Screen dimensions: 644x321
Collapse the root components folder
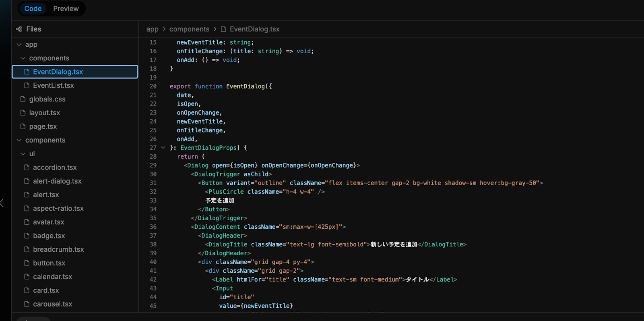click(x=19, y=140)
